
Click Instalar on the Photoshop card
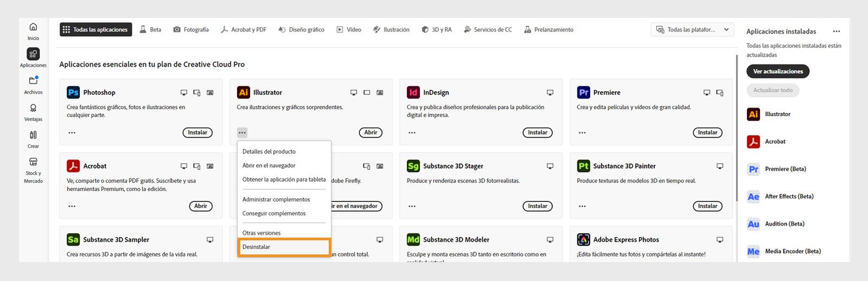click(197, 132)
